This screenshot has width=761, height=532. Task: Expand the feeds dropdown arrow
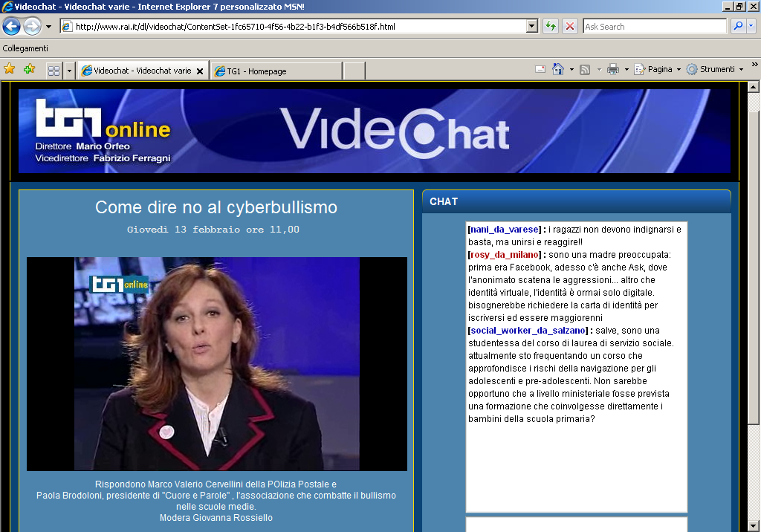tap(599, 69)
